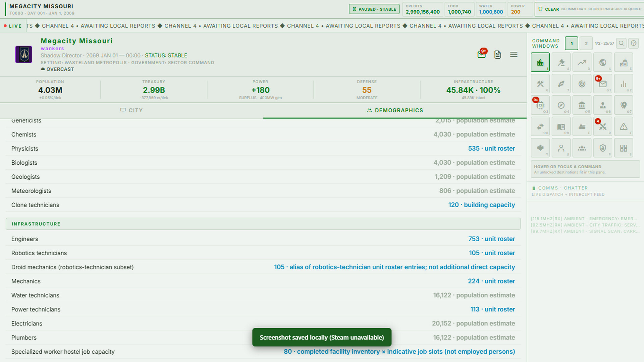Open the compass command window
This screenshot has height=362, width=644.
point(561,105)
